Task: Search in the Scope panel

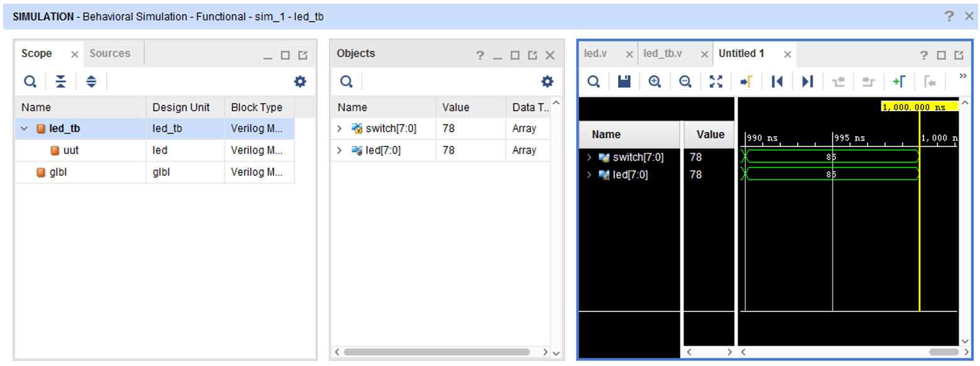Action: [x=30, y=82]
